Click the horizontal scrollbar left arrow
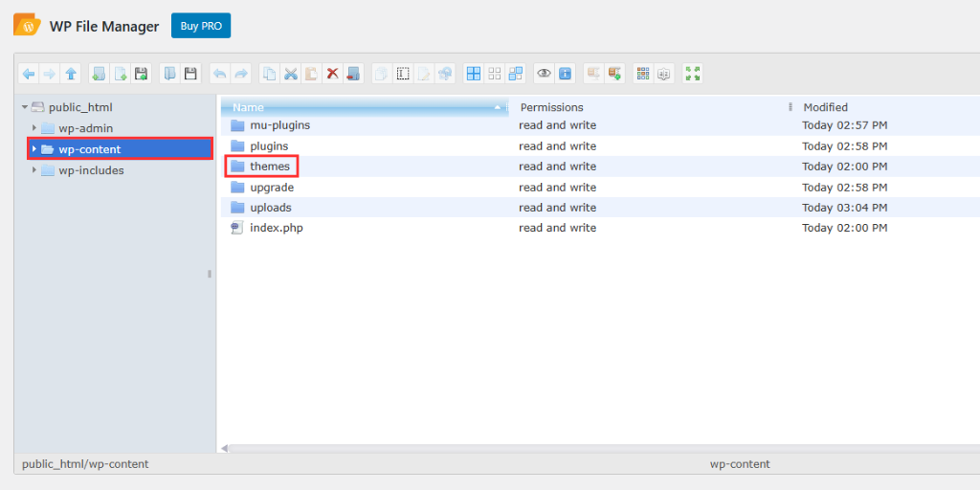Image resolution: width=980 pixels, height=490 pixels. point(225,448)
